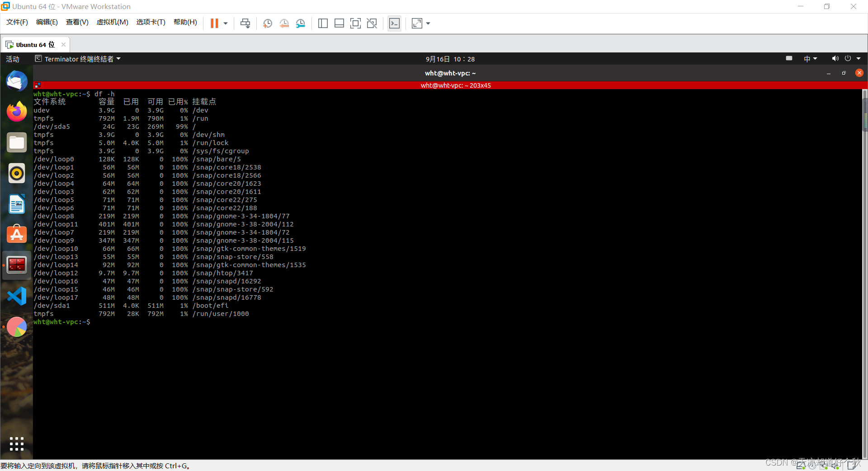This screenshot has height=471, width=868.
Task: Click the Terminator grouping icon in titlebar
Action: (x=38, y=85)
